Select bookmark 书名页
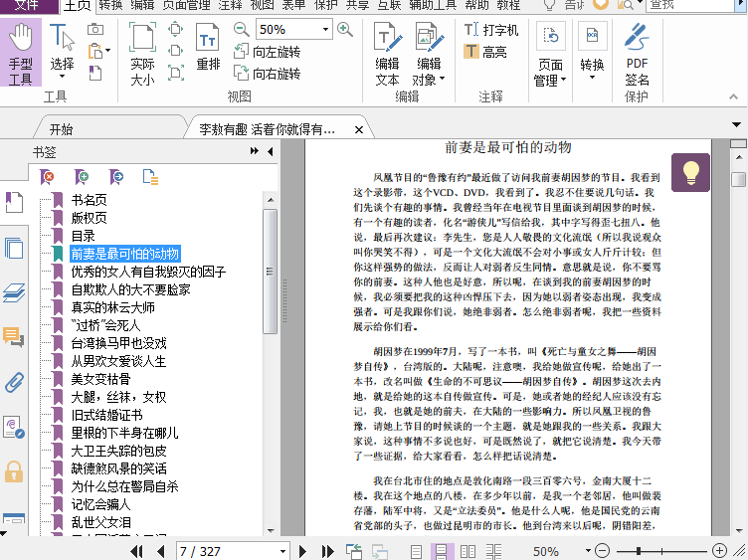 [89, 200]
